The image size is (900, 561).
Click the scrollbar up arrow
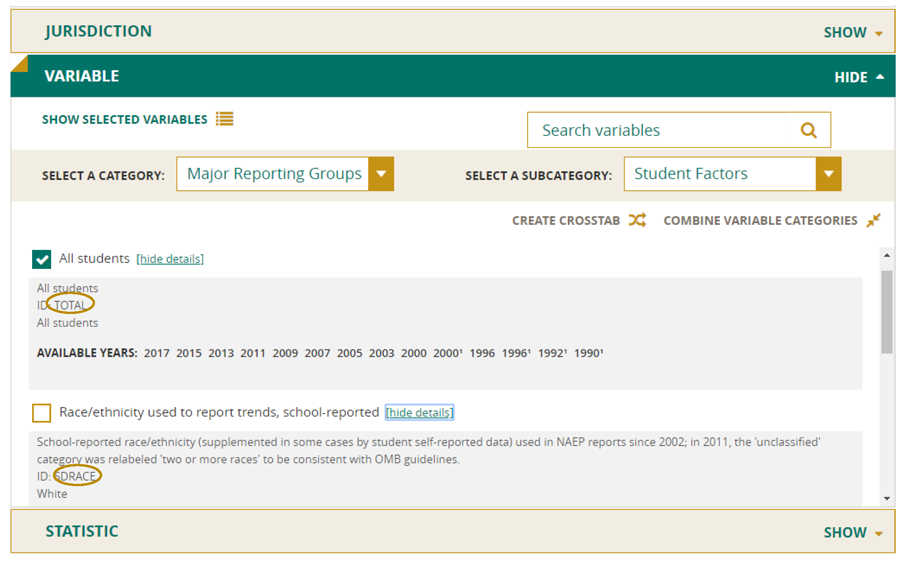click(x=887, y=255)
